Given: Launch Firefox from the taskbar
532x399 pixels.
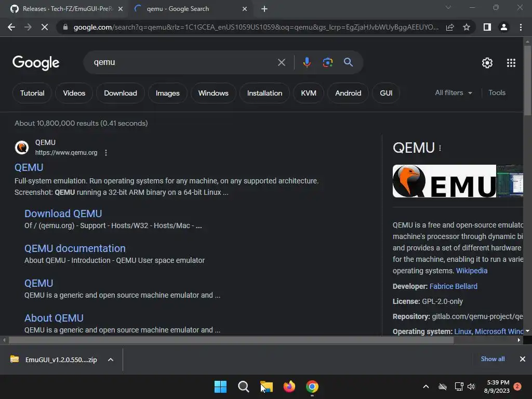Looking at the screenshot, I should tap(289, 387).
